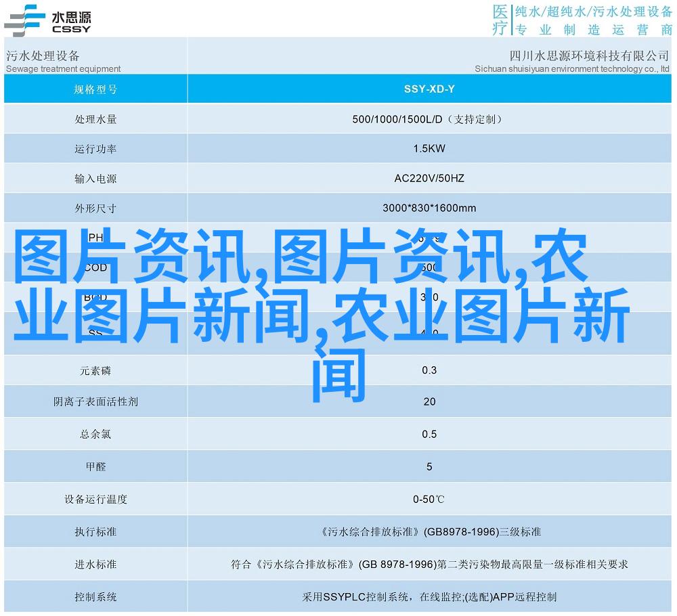Click the 甲醛 row label

pos(95,466)
